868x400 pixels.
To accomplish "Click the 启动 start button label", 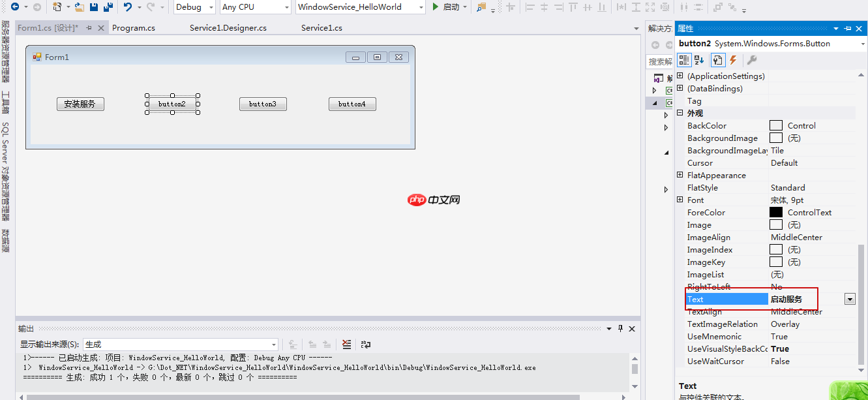I will point(451,7).
